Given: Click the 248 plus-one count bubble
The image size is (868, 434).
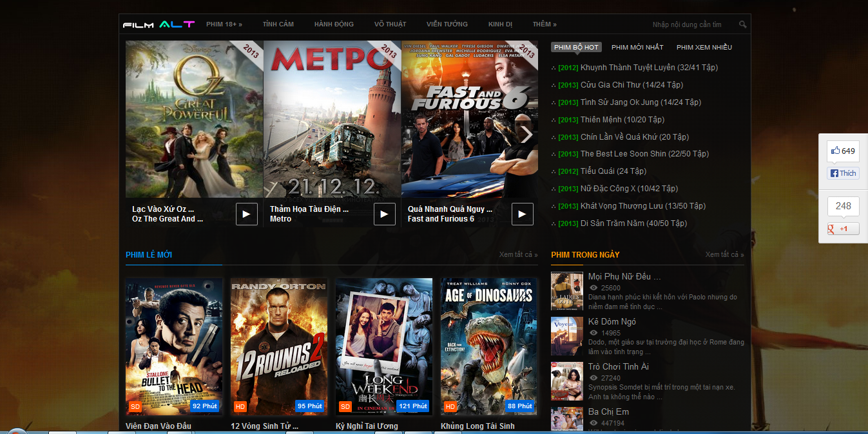Looking at the screenshot, I should 843,206.
